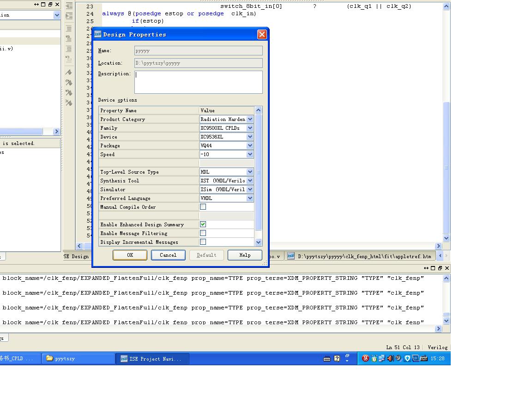The height and width of the screenshot is (399, 532).
Task: Open the Package dropdown showing VQ44
Action: [250, 145]
